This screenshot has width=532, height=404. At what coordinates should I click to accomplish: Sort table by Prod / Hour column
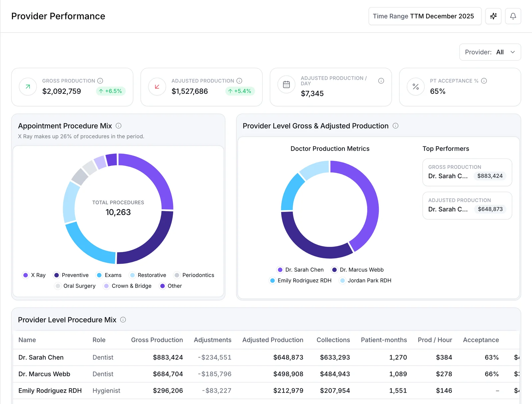pos(435,340)
